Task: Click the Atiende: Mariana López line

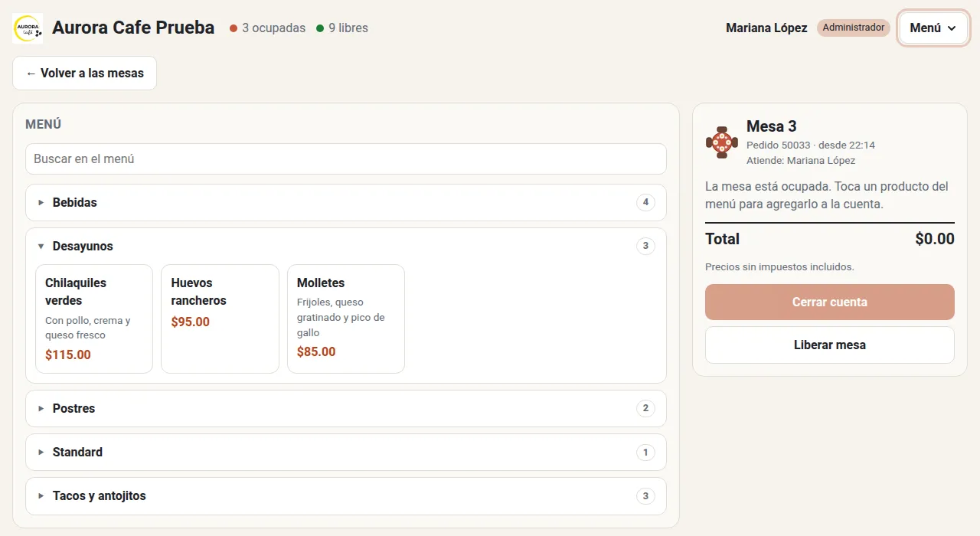Action: click(x=801, y=161)
